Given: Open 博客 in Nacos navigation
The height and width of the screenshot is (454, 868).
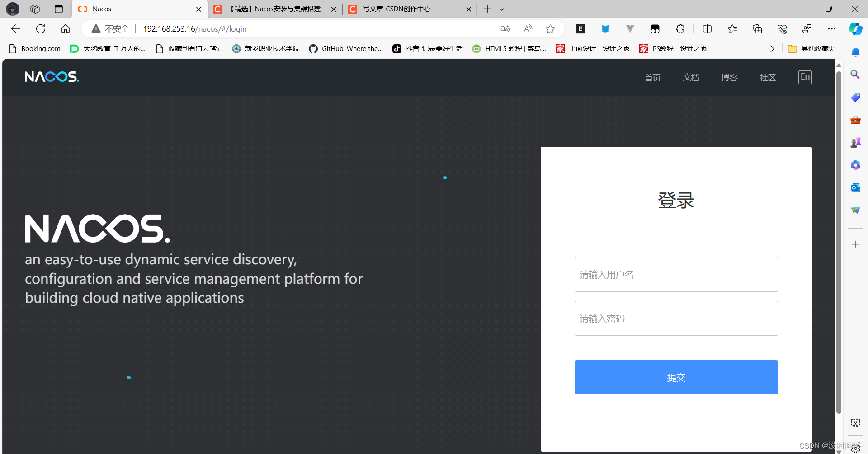Looking at the screenshot, I should point(729,78).
